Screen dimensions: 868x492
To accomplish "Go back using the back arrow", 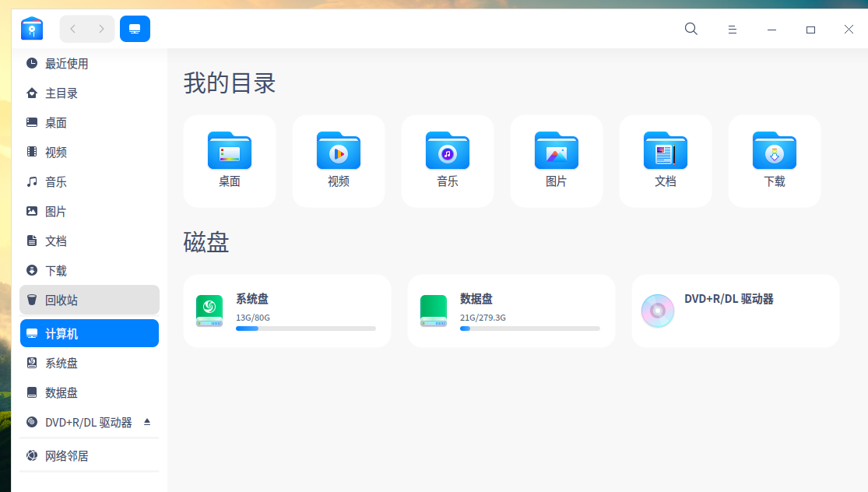I will click(x=73, y=28).
